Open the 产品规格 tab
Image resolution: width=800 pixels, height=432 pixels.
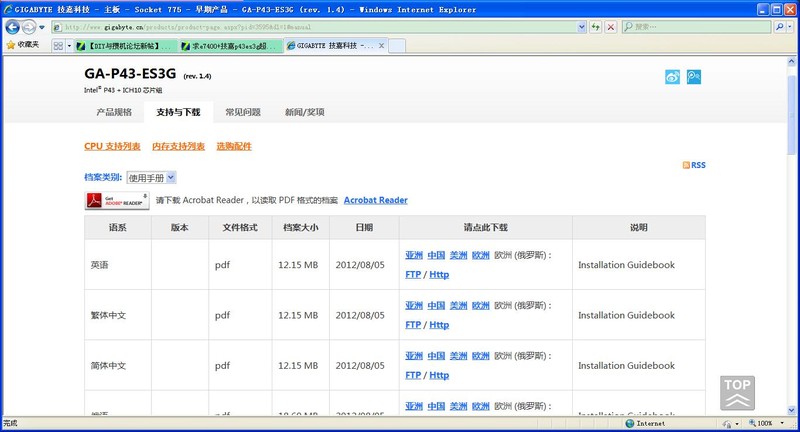pos(114,112)
